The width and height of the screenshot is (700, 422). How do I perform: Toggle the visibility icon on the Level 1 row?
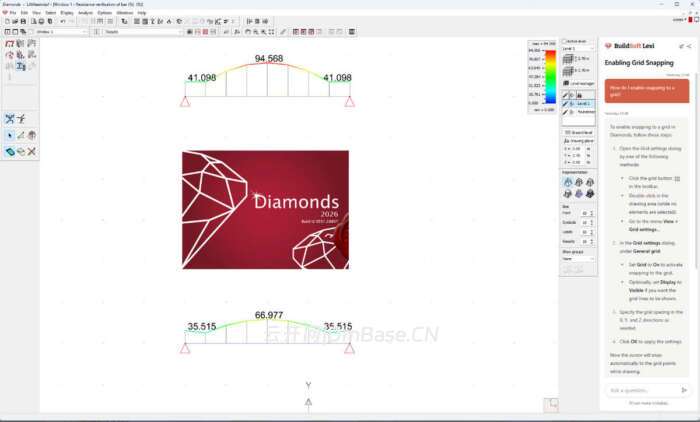(x=572, y=104)
